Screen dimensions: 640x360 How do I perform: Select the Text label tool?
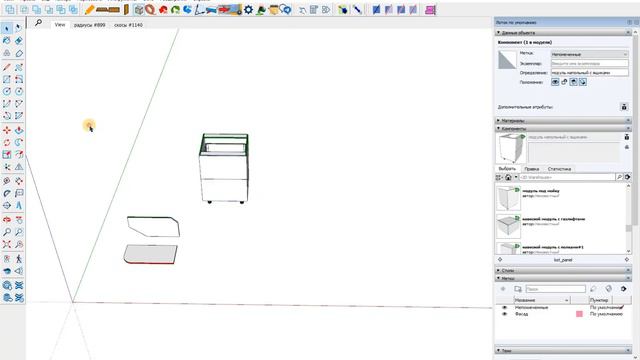click(19, 193)
